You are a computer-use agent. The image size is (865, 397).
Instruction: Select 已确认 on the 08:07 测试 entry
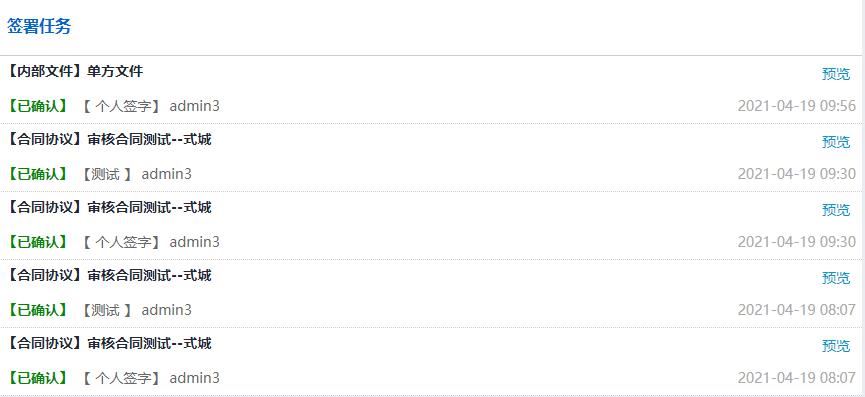pyautogui.click(x=37, y=310)
